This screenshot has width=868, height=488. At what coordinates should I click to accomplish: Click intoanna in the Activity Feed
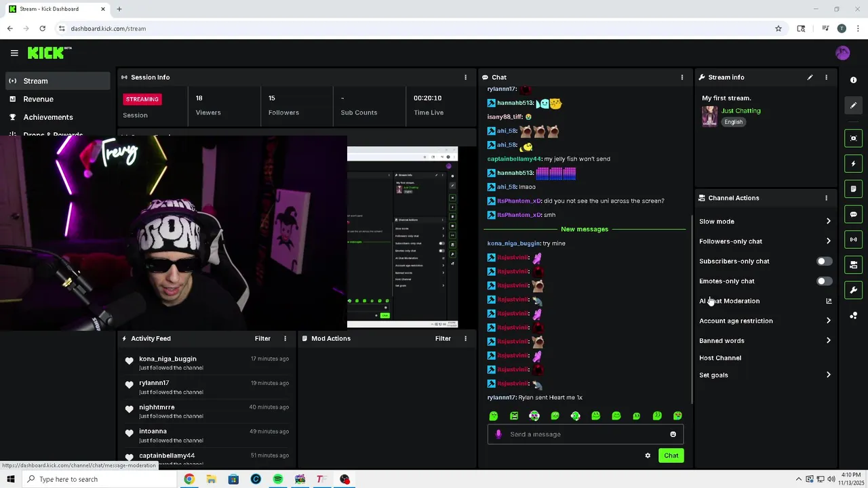(153, 431)
